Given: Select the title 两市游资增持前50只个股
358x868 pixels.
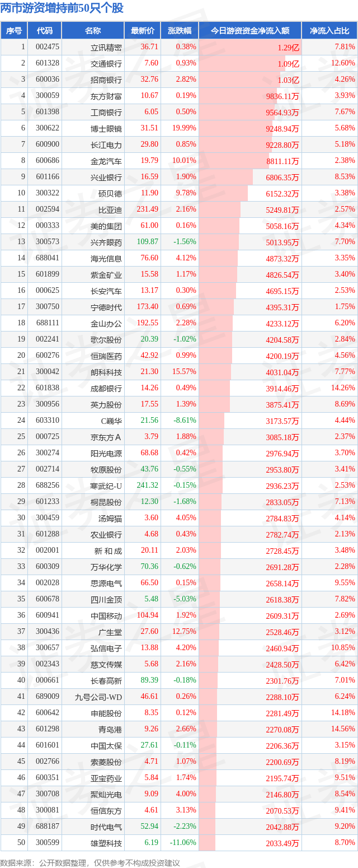Looking at the screenshot, I should [62, 8].
